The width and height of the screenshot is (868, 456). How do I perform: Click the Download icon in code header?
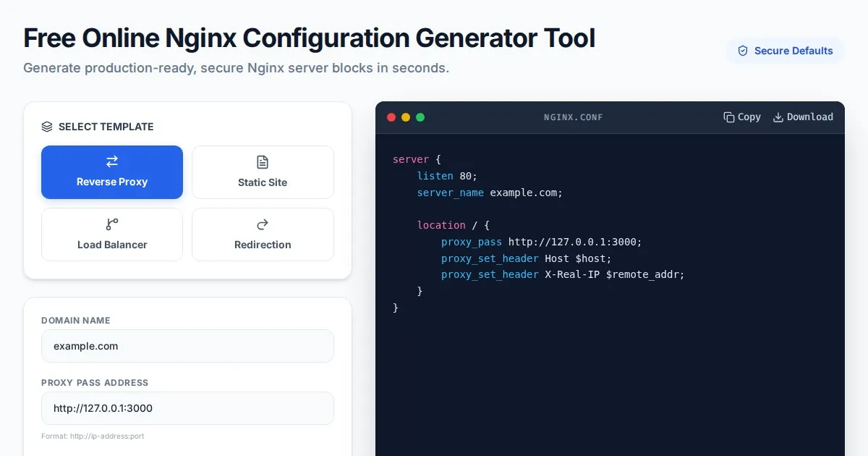pos(778,117)
